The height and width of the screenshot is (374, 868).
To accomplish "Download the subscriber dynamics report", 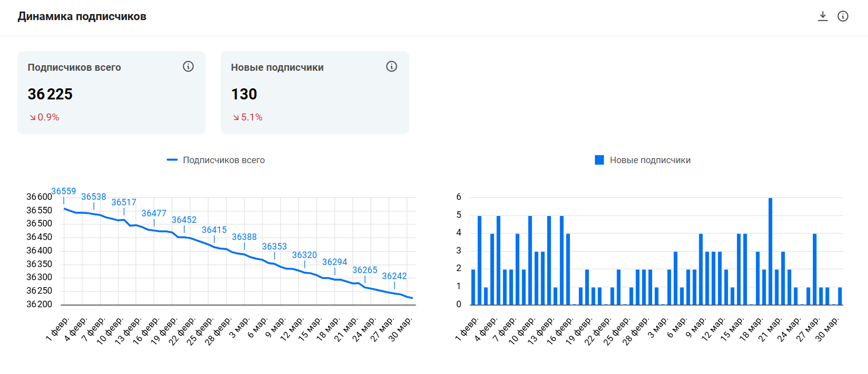I will point(823,16).
